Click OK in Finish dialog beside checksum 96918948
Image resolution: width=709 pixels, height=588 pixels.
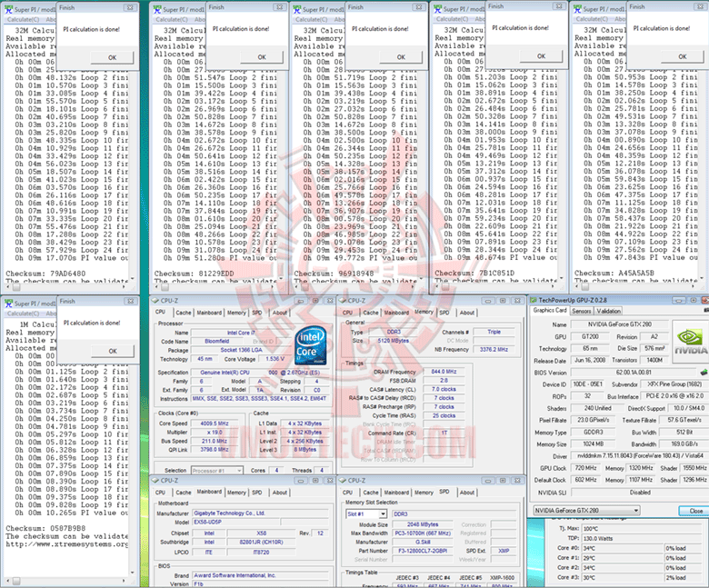(x=401, y=57)
